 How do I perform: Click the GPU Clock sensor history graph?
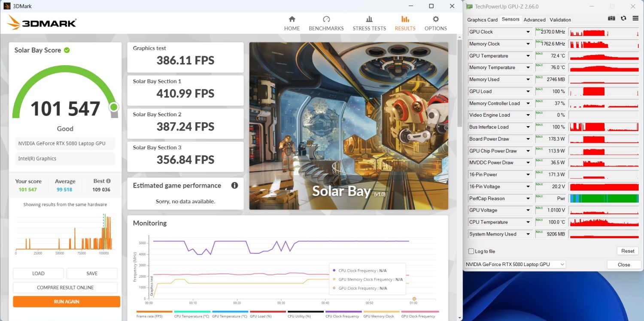pyautogui.click(x=604, y=32)
